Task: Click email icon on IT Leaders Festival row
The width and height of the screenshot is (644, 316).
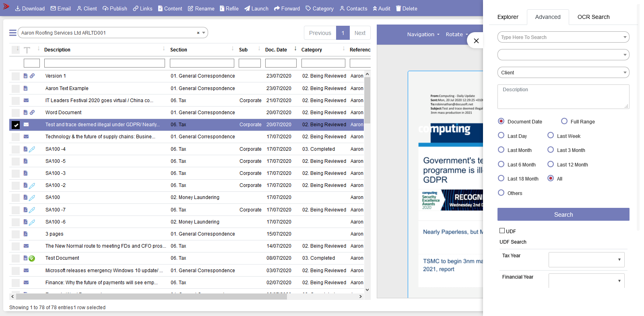Action: 26,101
